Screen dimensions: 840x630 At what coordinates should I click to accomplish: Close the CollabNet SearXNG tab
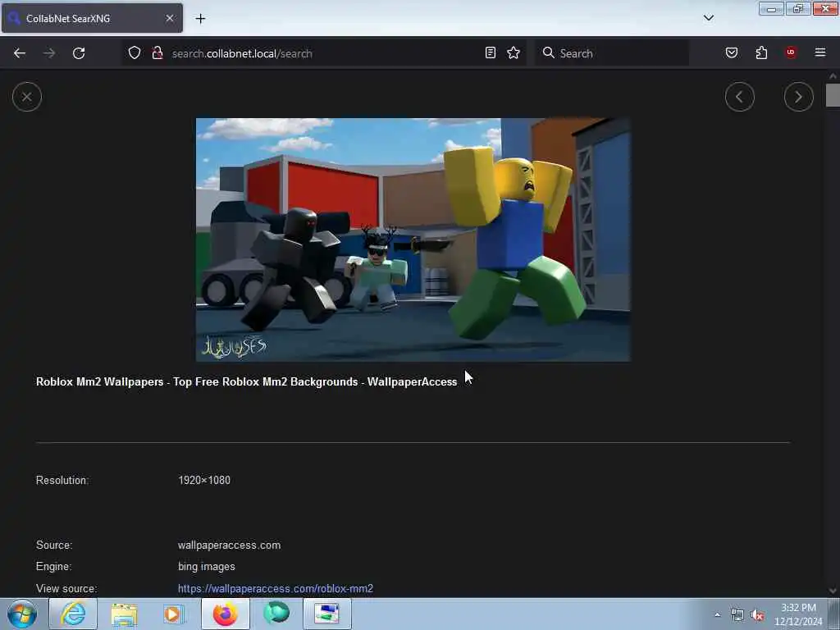coord(170,18)
